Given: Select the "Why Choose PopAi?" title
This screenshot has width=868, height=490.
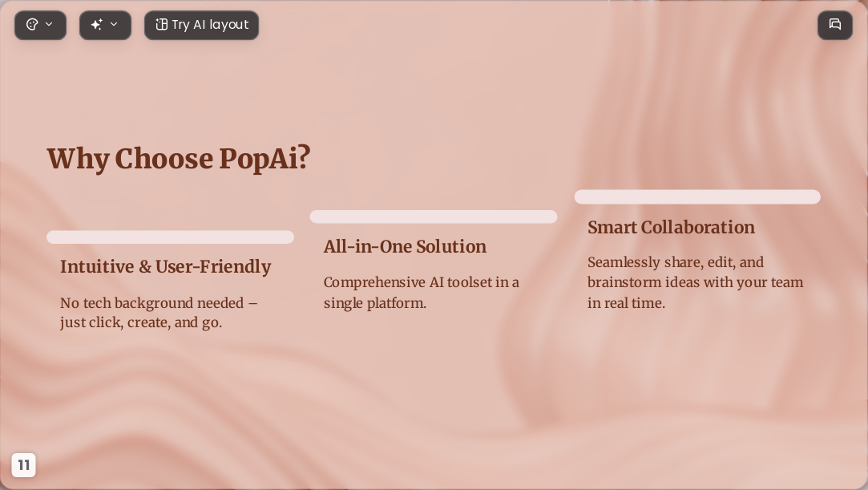Looking at the screenshot, I should point(178,159).
